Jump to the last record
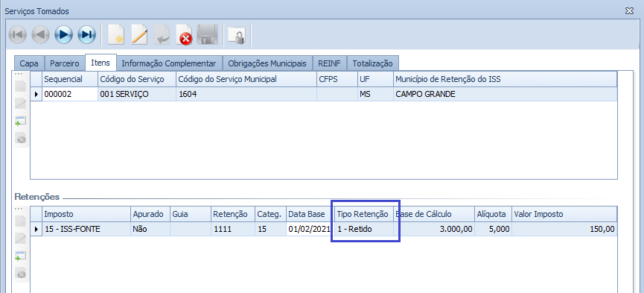This screenshot has width=644, height=293. click(86, 34)
